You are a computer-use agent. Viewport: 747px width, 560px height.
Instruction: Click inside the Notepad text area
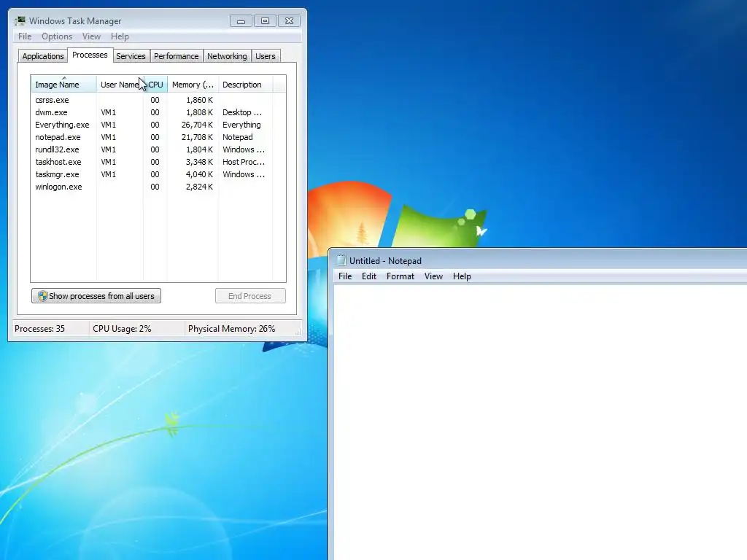(x=541, y=422)
